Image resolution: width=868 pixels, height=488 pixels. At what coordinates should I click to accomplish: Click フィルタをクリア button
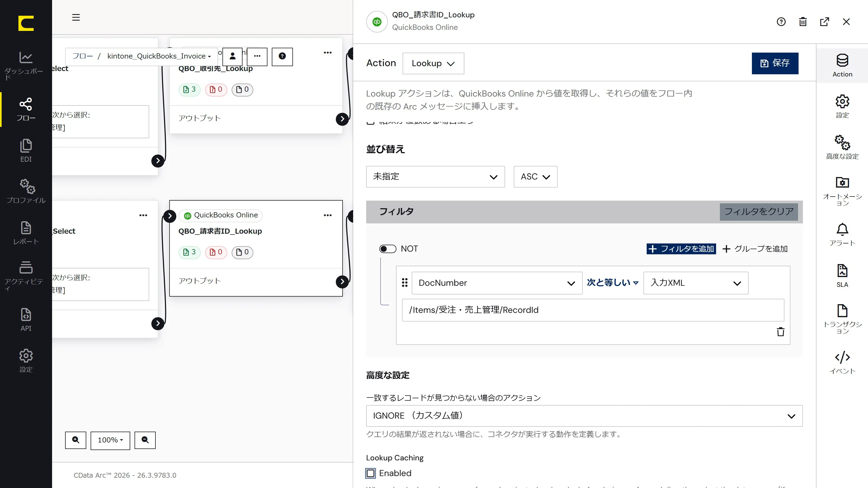758,212
